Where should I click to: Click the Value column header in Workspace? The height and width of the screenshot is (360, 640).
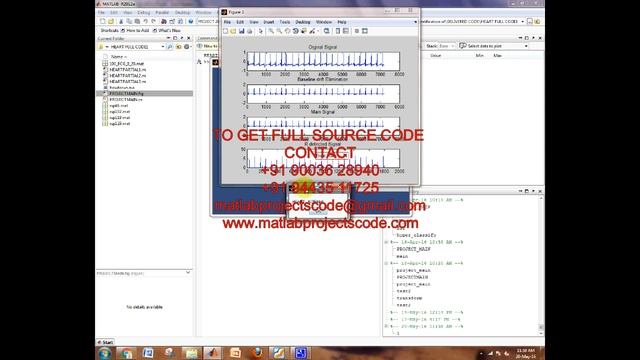(x=436, y=56)
